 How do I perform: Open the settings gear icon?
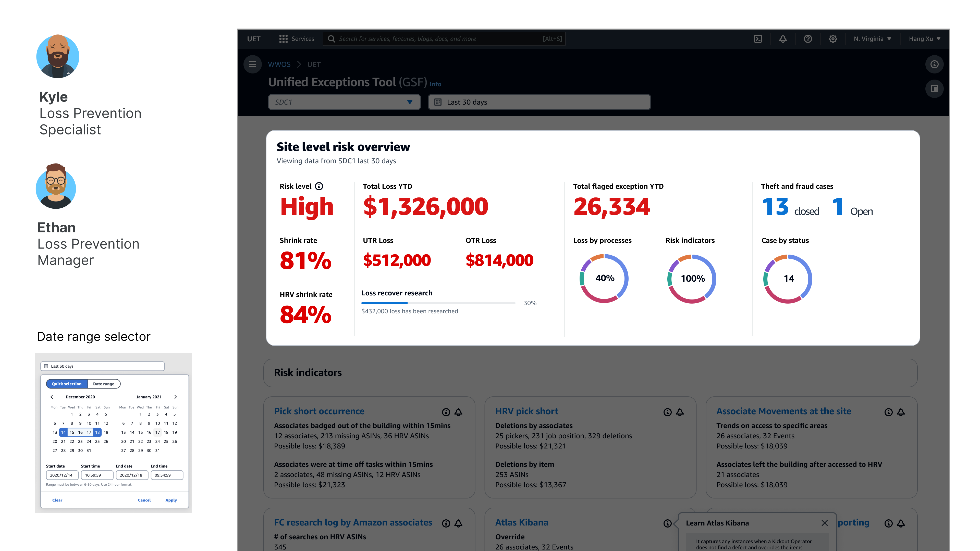tap(833, 39)
